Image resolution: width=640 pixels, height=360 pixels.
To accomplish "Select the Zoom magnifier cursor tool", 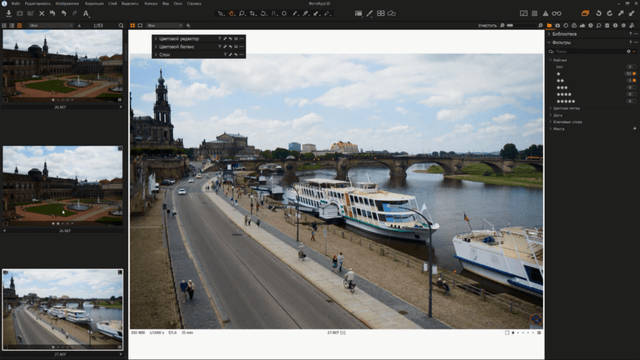I will (x=242, y=13).
